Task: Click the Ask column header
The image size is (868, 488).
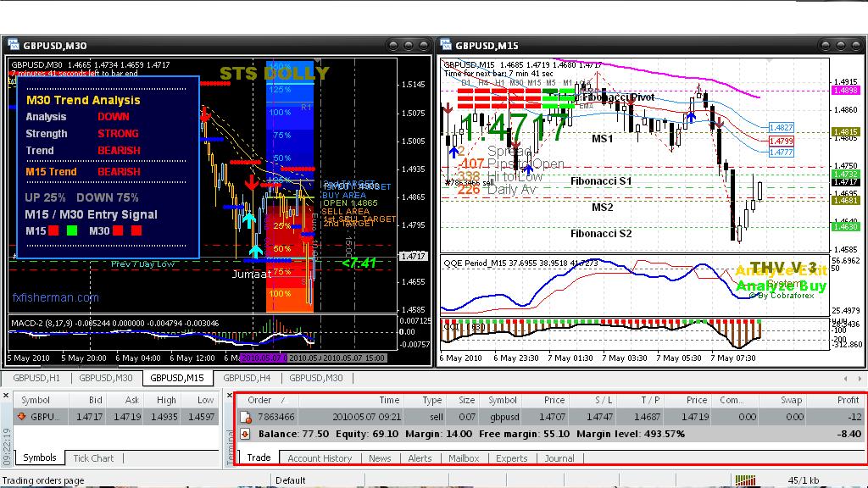Action: tap(125, 400)
